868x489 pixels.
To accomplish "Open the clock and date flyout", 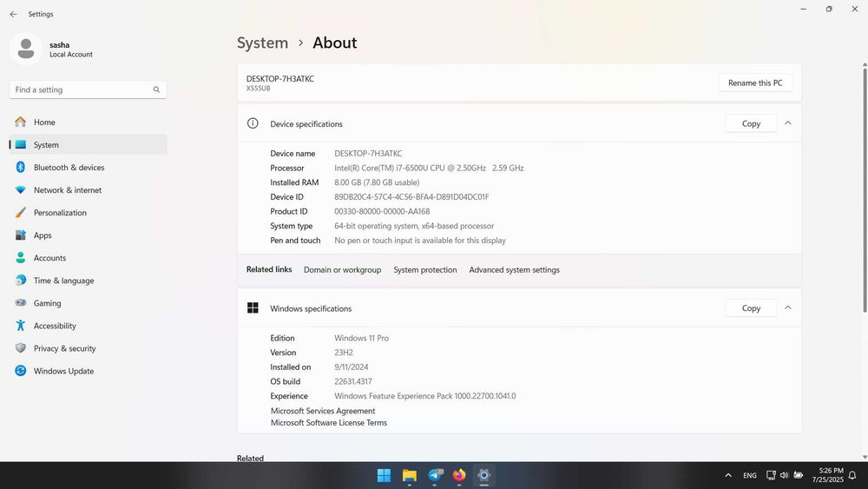I will (x=827, y=475).
